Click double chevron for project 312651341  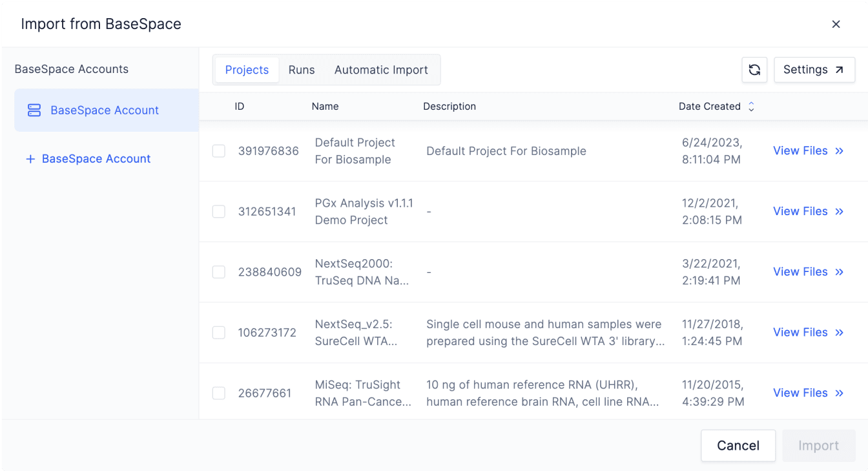[840, 212]
